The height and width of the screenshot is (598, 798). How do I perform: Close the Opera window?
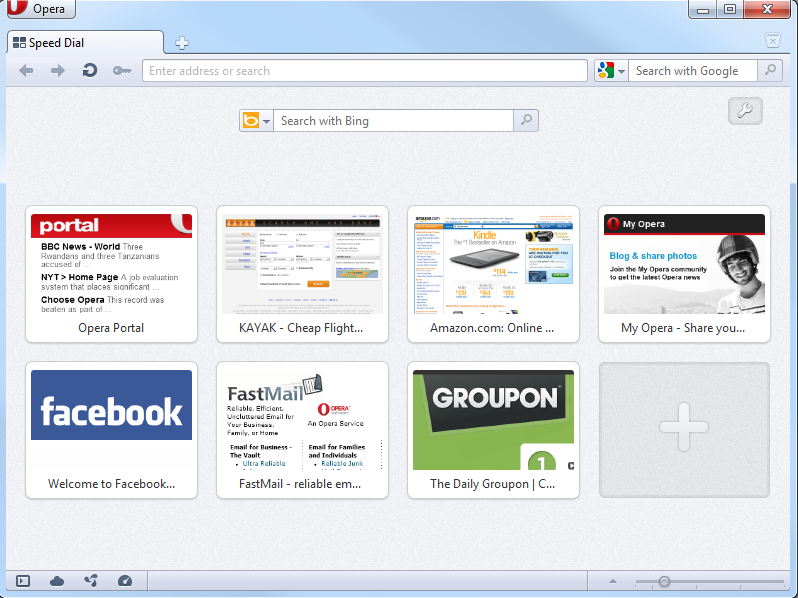(767, 9)
